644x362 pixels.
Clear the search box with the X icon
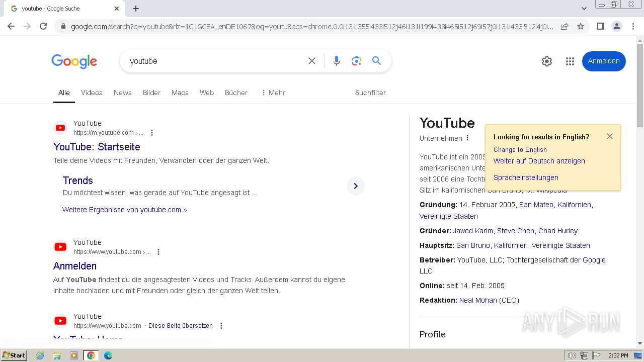312,61
